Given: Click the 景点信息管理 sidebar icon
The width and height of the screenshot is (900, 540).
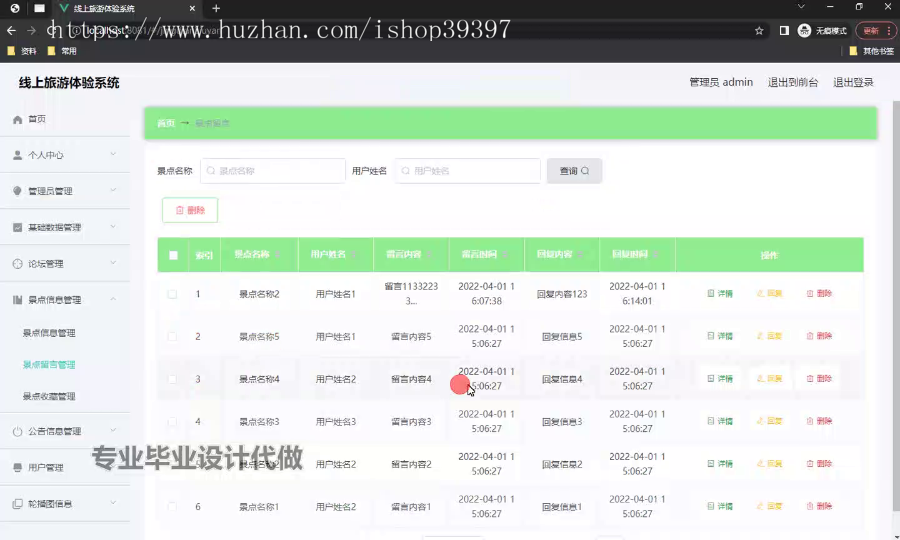Looking at the screenshot, I should [17, 300].
